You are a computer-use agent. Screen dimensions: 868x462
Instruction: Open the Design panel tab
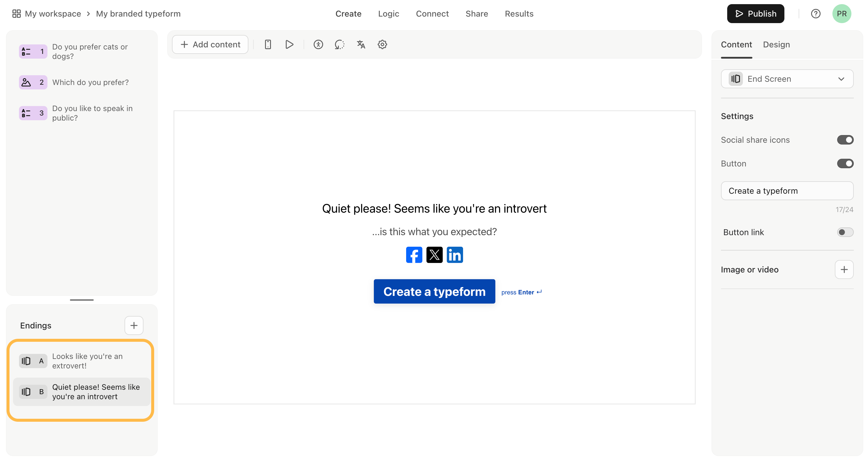pos(776,44)
